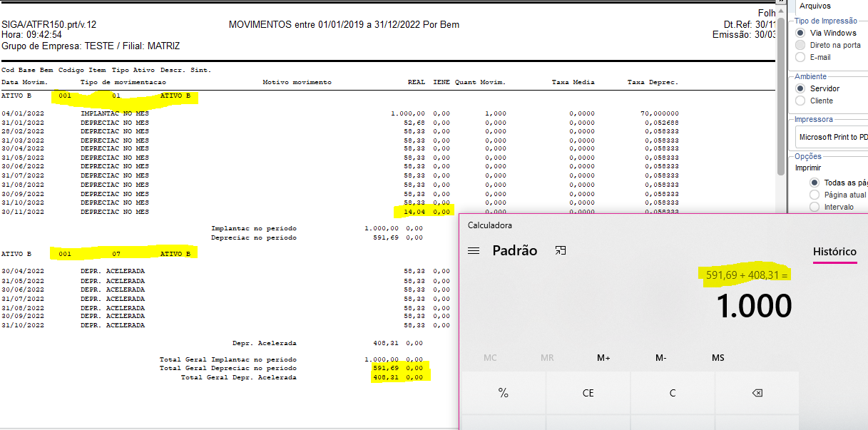Click the 1.000,00 value in implantation row
This screenshot has height=430, width=868.
pyautogui.click(x=408, y=113)
